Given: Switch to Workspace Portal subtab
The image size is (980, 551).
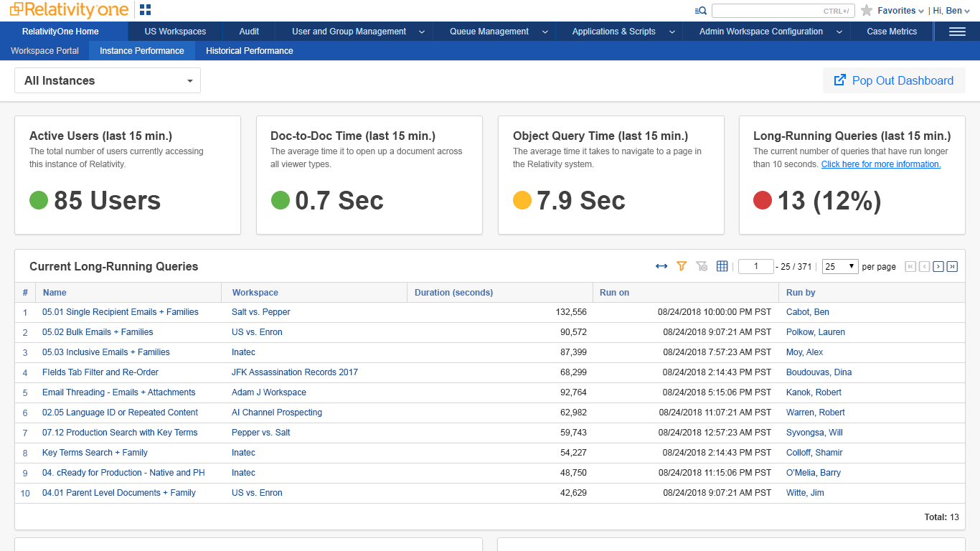Looking at the screenshot, I should click(x=44, y=51).
